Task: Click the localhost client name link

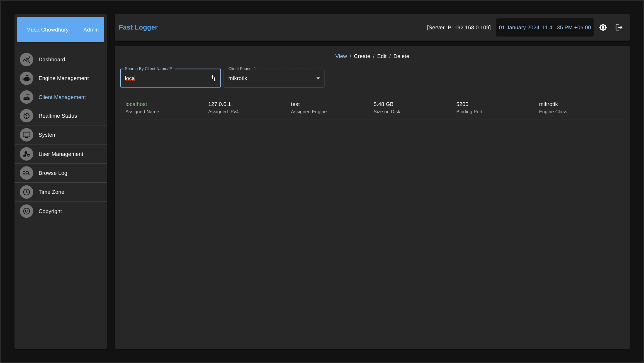Action: [x=136, y=104]
